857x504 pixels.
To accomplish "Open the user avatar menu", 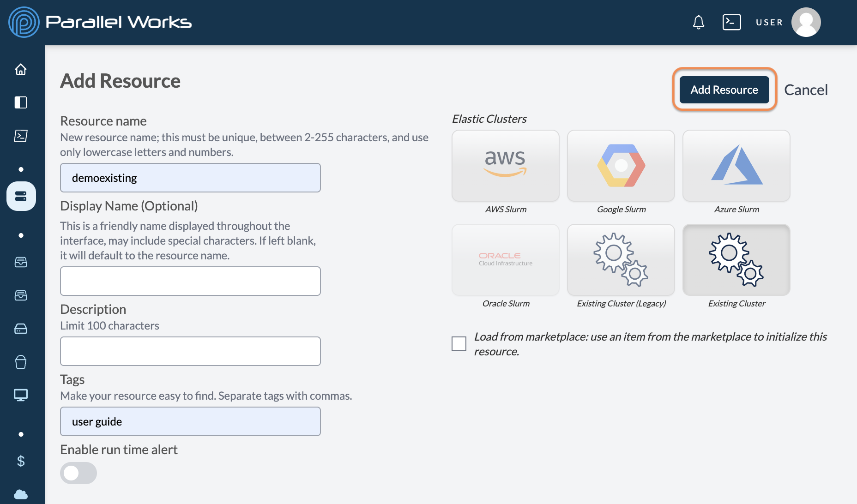I will 806,22.
